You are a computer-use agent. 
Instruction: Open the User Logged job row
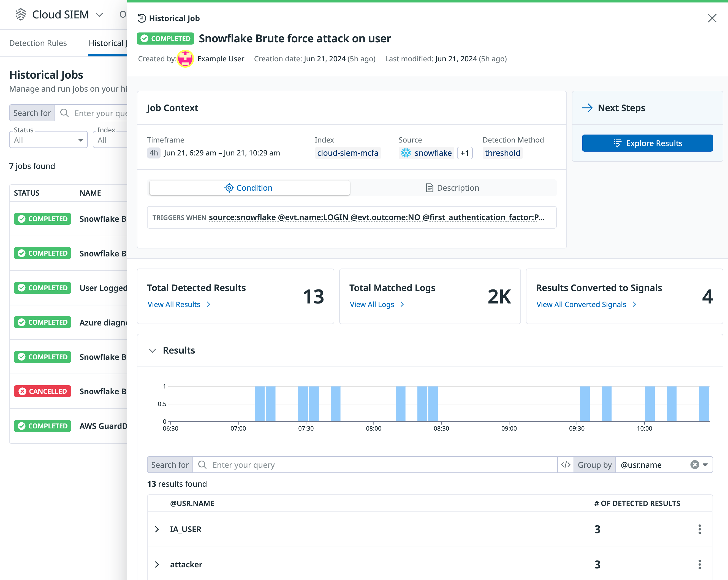tap(69, 288)
